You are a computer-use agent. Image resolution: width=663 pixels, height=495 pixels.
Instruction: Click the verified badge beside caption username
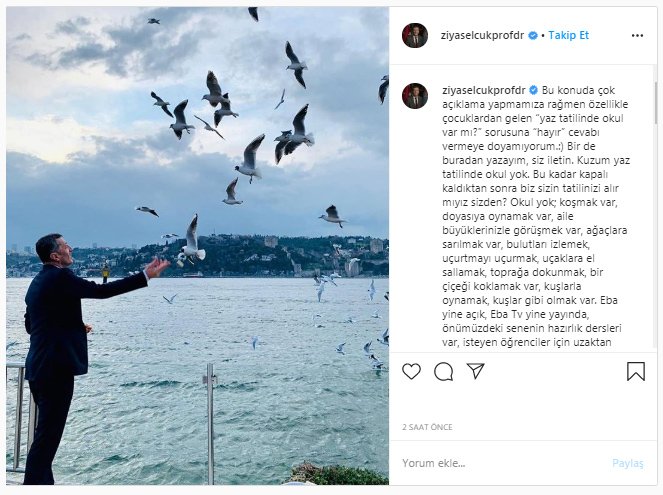point(534,90)
